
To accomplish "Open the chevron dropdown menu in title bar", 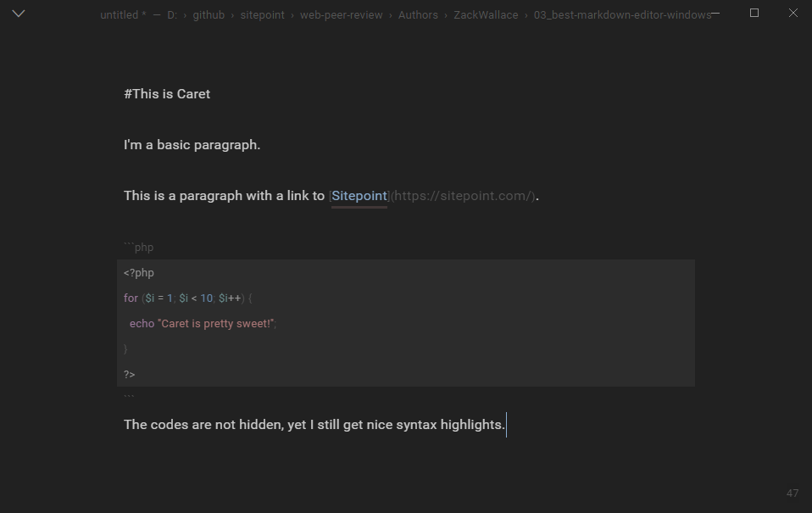I will (x=19, y=14).
